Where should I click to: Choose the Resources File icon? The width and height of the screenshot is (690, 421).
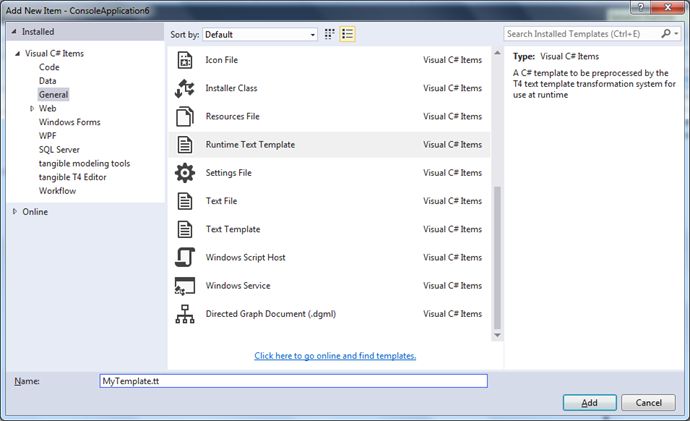click(x=185, y=116)
